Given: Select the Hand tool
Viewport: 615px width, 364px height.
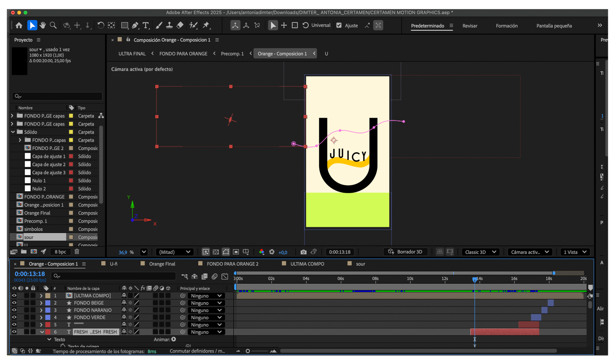Looking at the screenshot, I should pyautogui.click(x=43, y=25).
